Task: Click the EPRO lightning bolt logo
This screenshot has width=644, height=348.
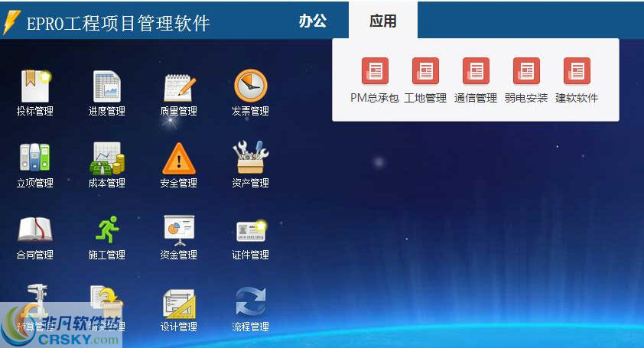Action: tap(11, 21)
